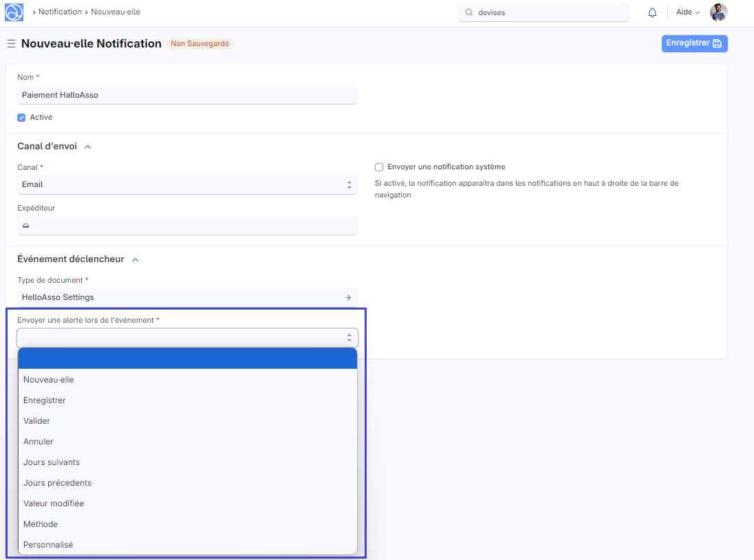The height and width of the screenshot is (560, 754).
Task: Choose Valeur modifiée option
Action: (54, 504)
